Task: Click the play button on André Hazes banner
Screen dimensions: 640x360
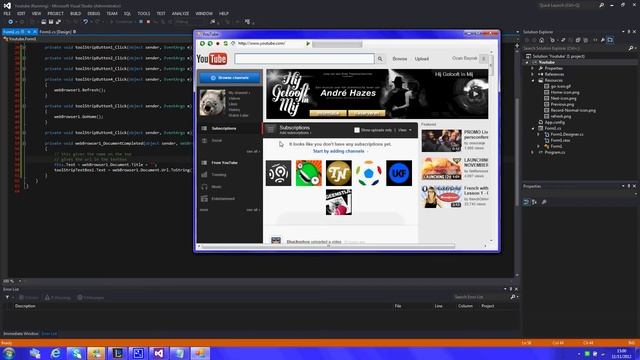Action: 475,94
